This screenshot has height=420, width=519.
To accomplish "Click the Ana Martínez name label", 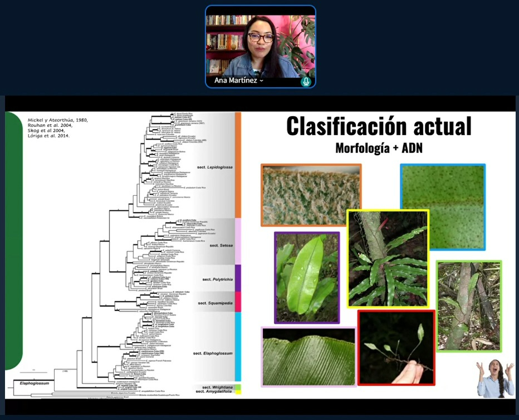I will (x=236, y=81).
